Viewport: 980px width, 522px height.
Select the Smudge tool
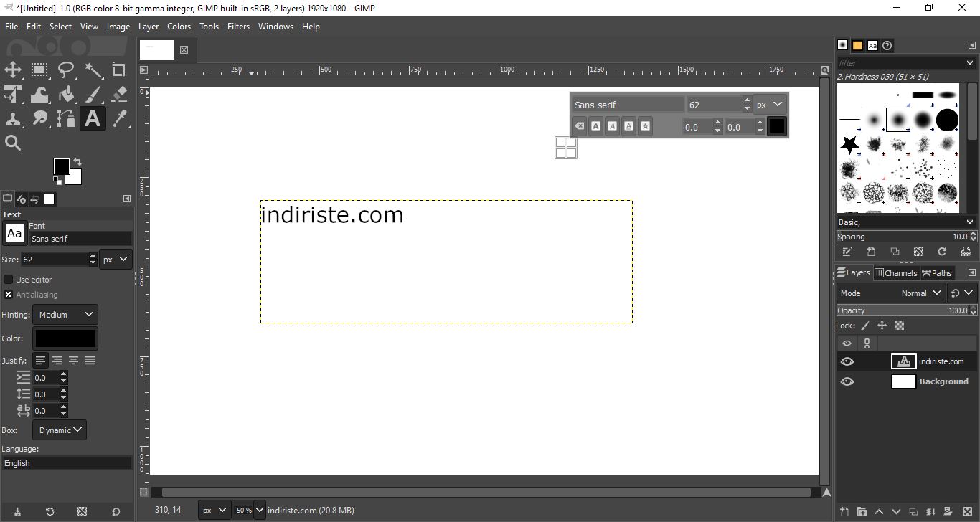click(39, 118)
